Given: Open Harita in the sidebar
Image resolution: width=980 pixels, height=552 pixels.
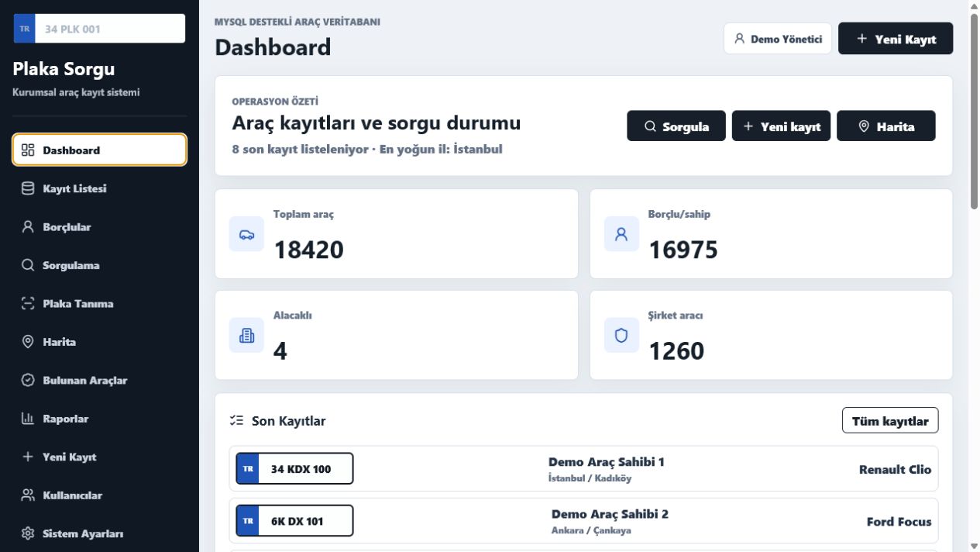Looking at the screenshot, I should point(99,342).
